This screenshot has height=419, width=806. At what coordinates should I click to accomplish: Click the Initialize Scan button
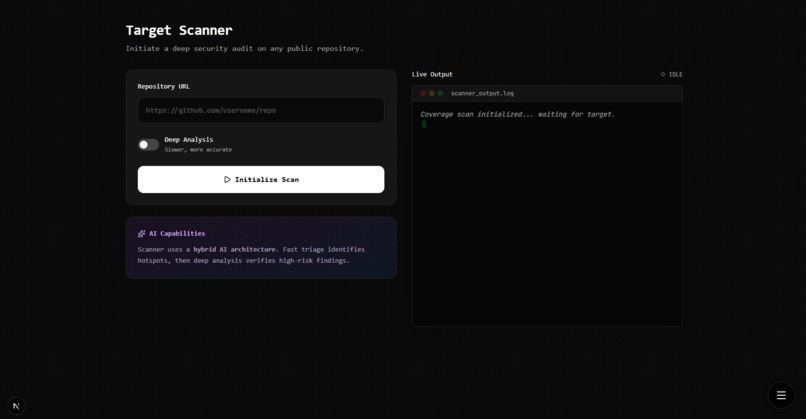pos(261,179)
